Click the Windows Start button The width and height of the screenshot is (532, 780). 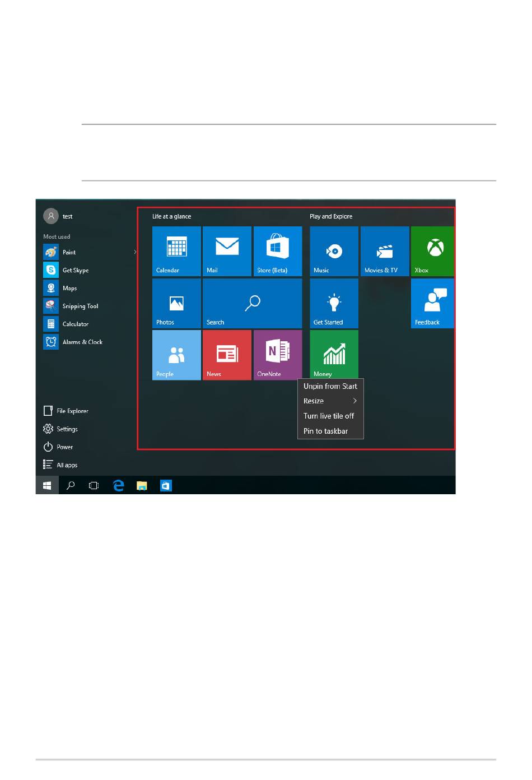tap(47, 485)
